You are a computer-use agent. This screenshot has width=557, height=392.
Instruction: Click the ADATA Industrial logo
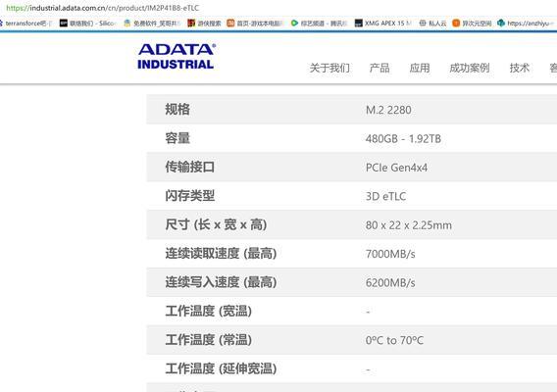pos(177,56)
